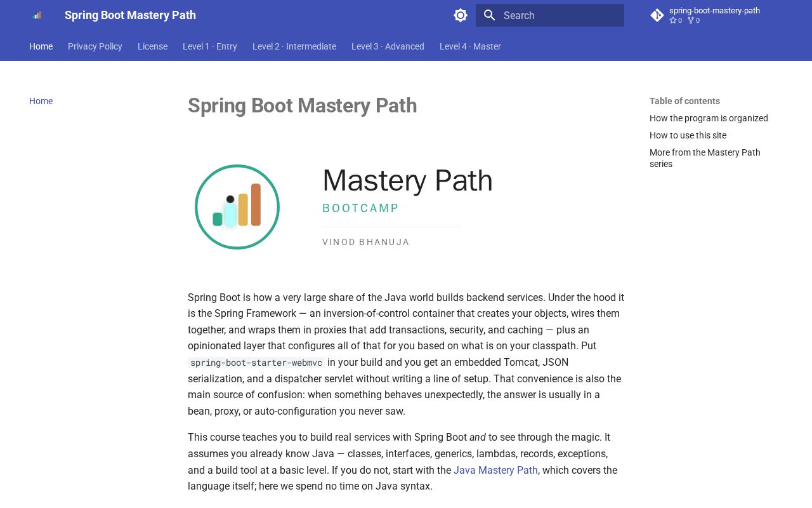Screen dimensions: 812x508
Task: Go to Level 3 · Advanced tab
Action: [388, 46]
